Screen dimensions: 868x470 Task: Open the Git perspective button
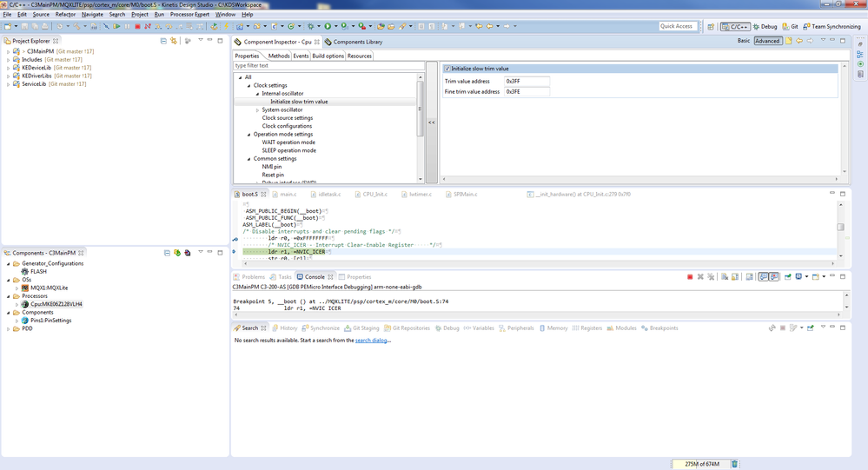[x=791, y=27]
